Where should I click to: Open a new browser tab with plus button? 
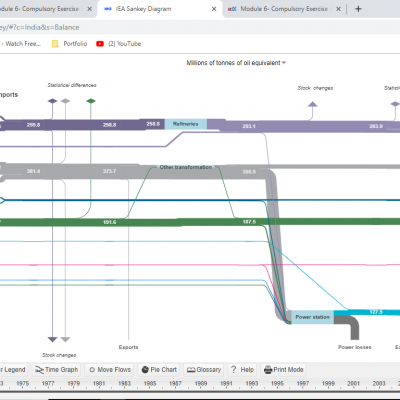358,9
